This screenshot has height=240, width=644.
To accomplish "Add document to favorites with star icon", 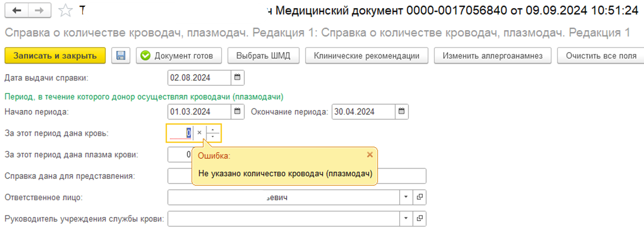I will click(x=65, y=10).
